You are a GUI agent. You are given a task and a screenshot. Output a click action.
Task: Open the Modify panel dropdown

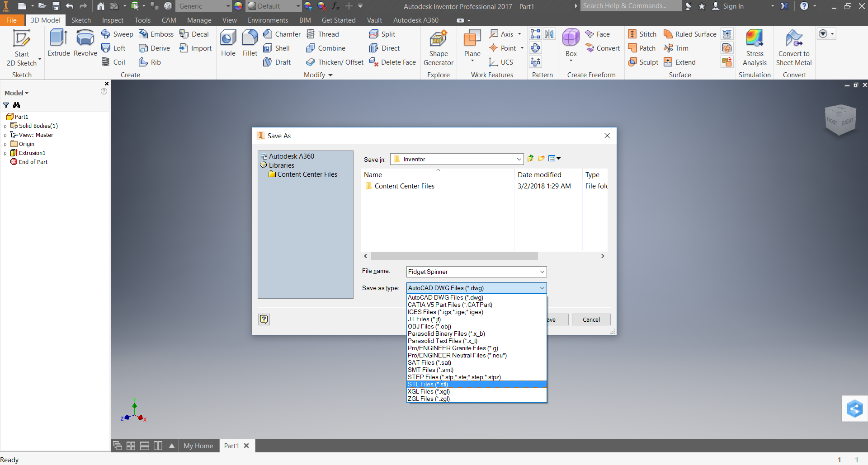point(318,75)
